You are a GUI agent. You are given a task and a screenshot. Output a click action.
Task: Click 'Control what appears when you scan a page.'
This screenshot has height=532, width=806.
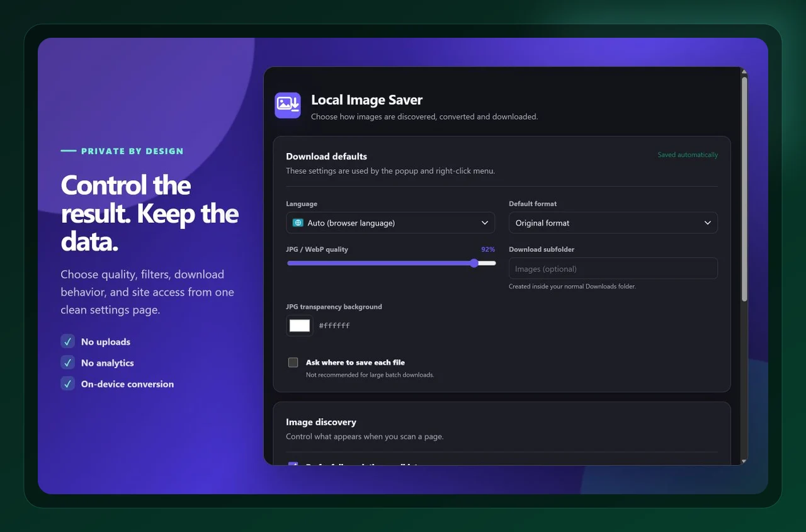pos(365,436)
